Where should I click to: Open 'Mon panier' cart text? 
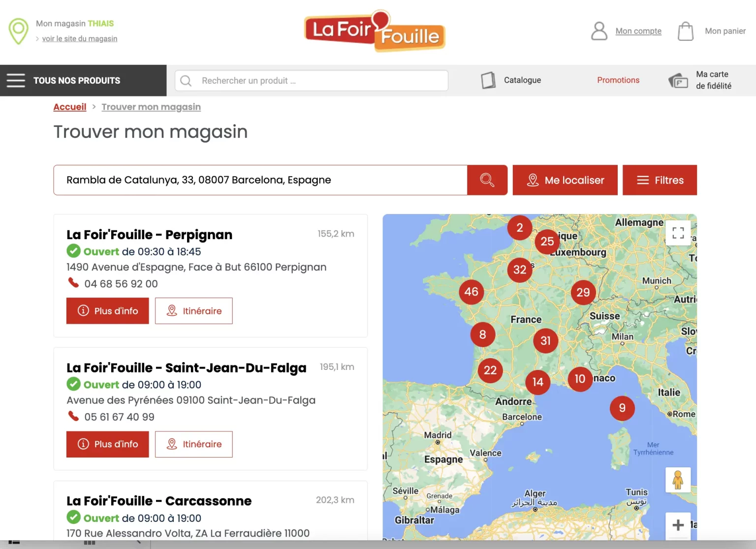(725, 31)
